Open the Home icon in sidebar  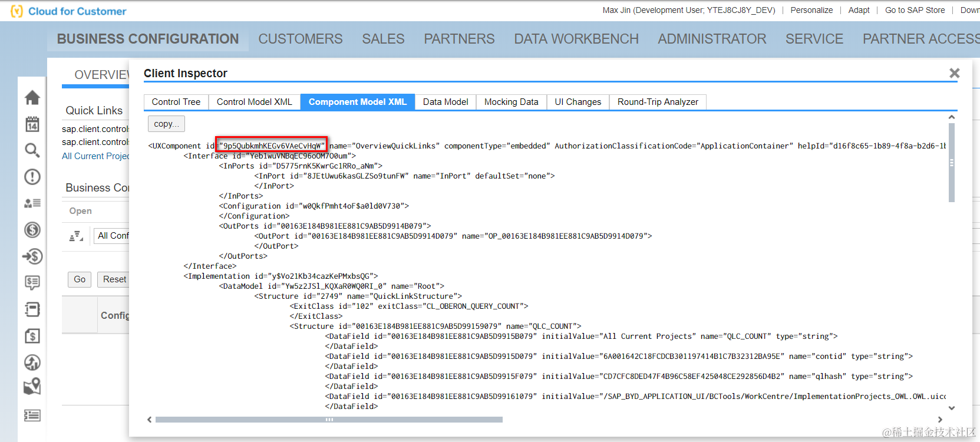32,97
